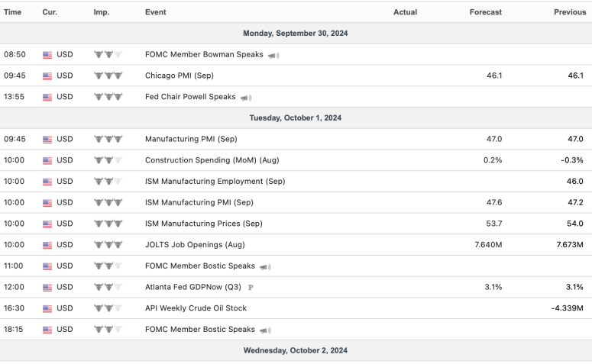Open JOLTS Job Openings (Aug) event
The height and width of the screenshot is (364, 592).
(195, 244)
